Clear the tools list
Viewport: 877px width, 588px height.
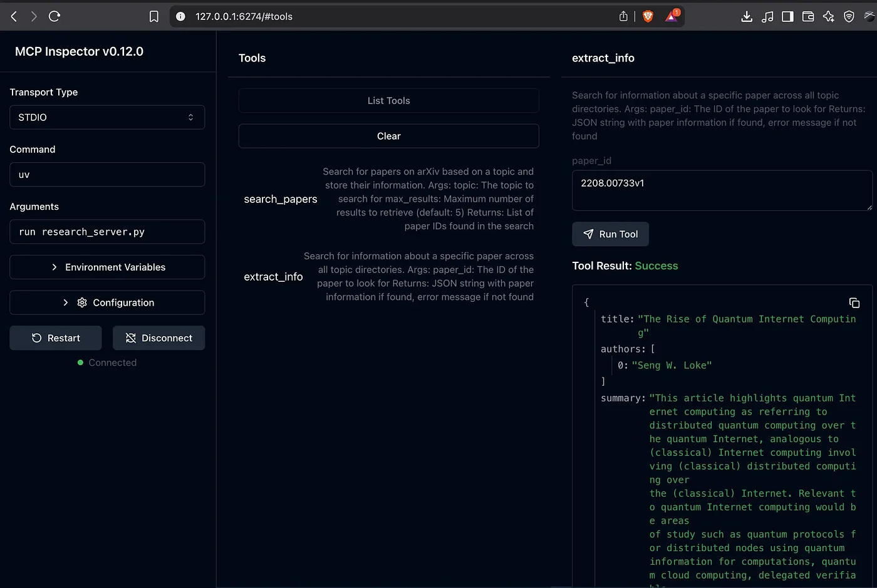pos(388,136)
